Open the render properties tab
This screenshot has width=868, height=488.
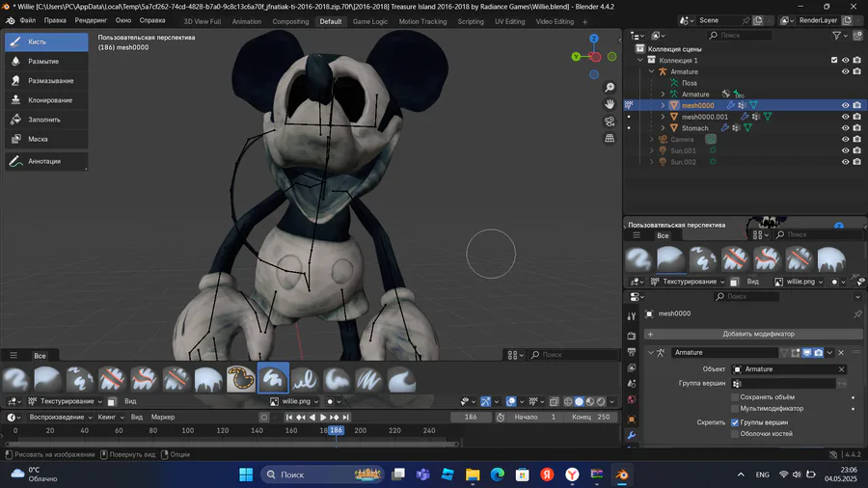coord(632,336)
